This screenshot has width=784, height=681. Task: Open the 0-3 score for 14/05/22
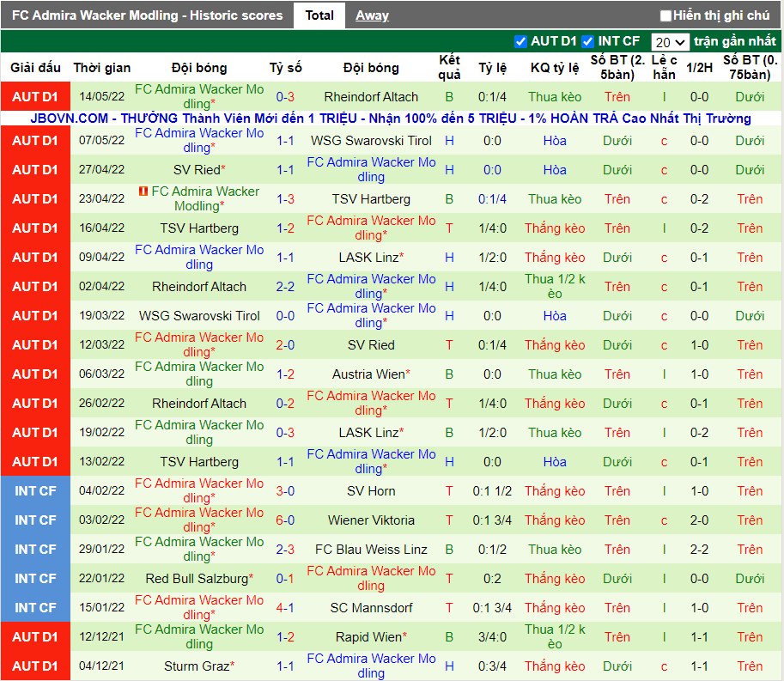(285, 97)
